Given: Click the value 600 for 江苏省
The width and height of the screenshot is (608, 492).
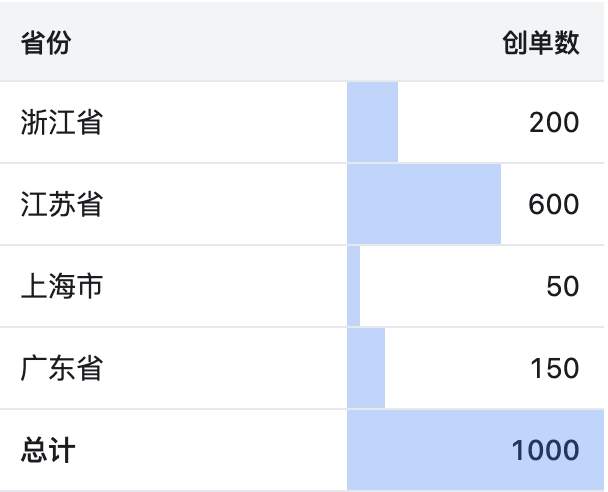Looking at the screenshot, I should click(554, 204).
